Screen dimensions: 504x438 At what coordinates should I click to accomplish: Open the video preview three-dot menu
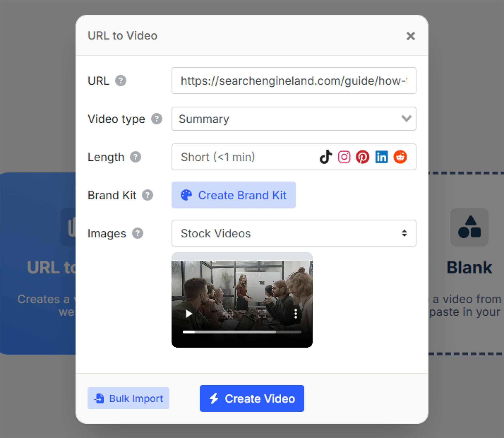(x=296, y=314)
